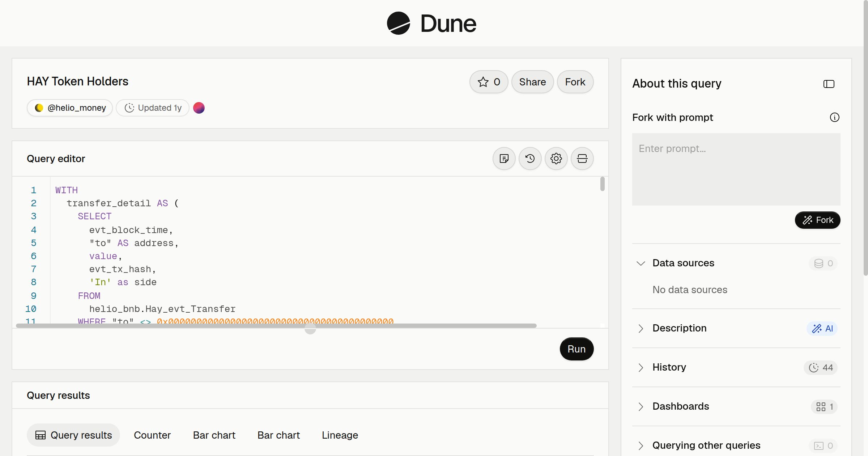Click the Fork with prompt info icon
This screenshot has height=456, width=868.
coord(834,117)
